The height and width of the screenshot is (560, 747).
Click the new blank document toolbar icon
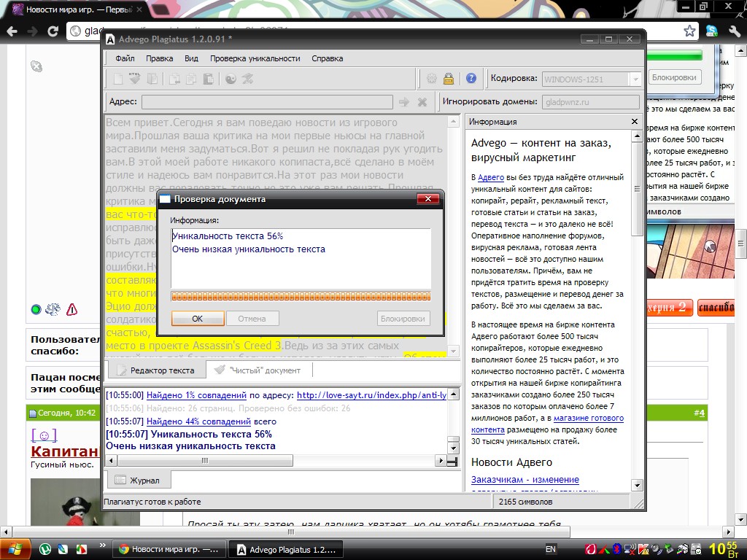click(x=117, y=79)
